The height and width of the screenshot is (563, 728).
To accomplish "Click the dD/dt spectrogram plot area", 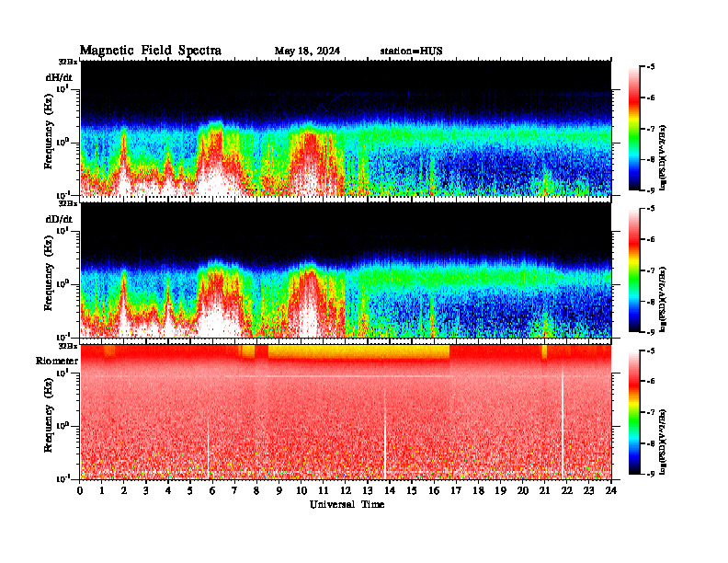I will (346, 270).
